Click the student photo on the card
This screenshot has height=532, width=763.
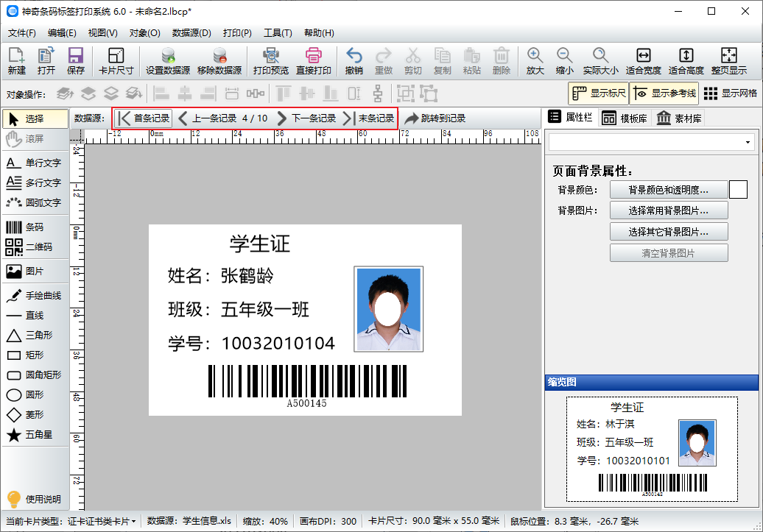pyautogui.click(x=388, y=309)
